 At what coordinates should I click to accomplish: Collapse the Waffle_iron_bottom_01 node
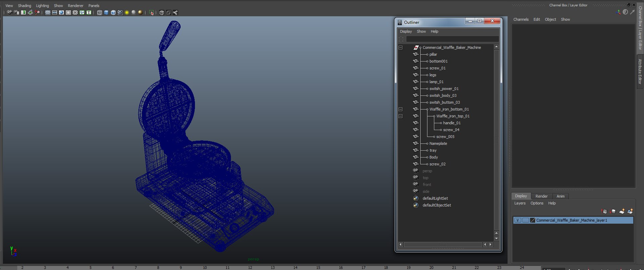400,109
